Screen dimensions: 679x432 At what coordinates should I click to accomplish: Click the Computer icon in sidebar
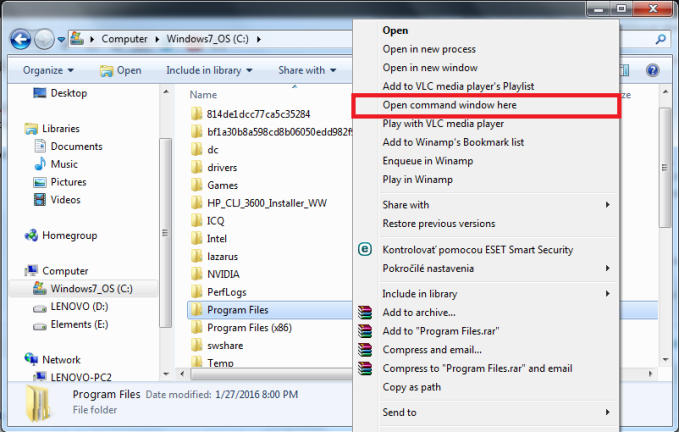click(31, 271)
